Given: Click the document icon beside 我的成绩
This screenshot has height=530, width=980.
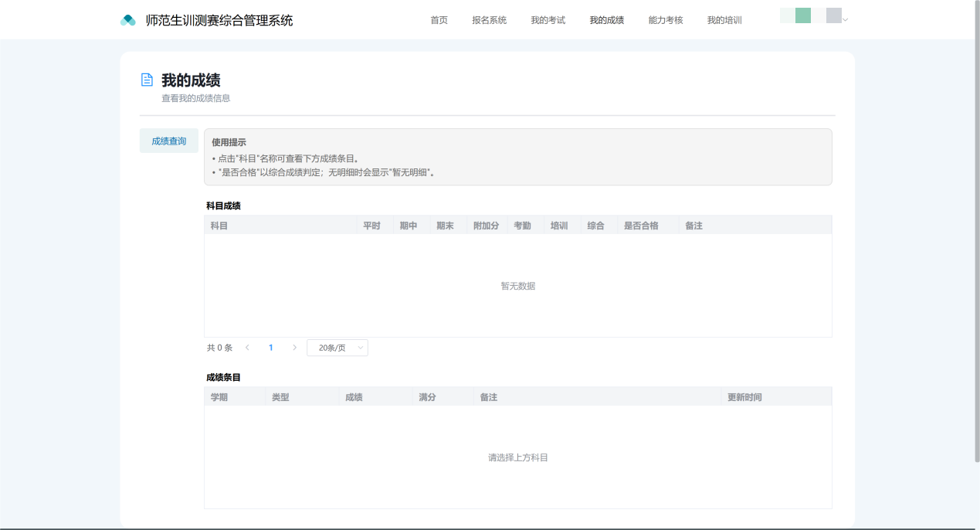Looking at the screenshot, I should [147, 80].
